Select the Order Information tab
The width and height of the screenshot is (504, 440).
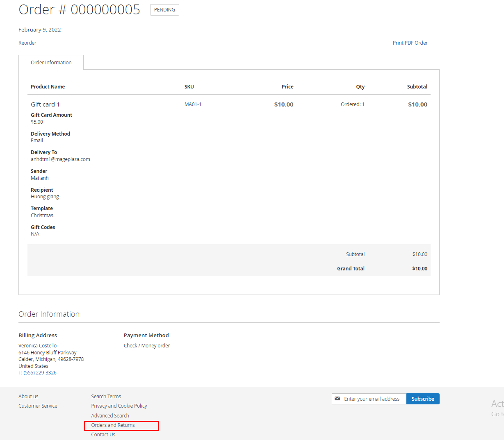[51, 63]
